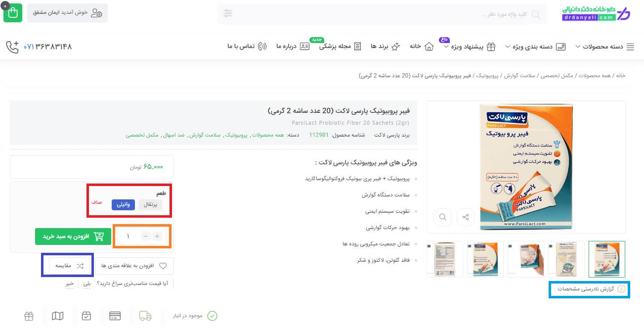
Task: Answer بلی to the better price question
Action: [87, 284]
